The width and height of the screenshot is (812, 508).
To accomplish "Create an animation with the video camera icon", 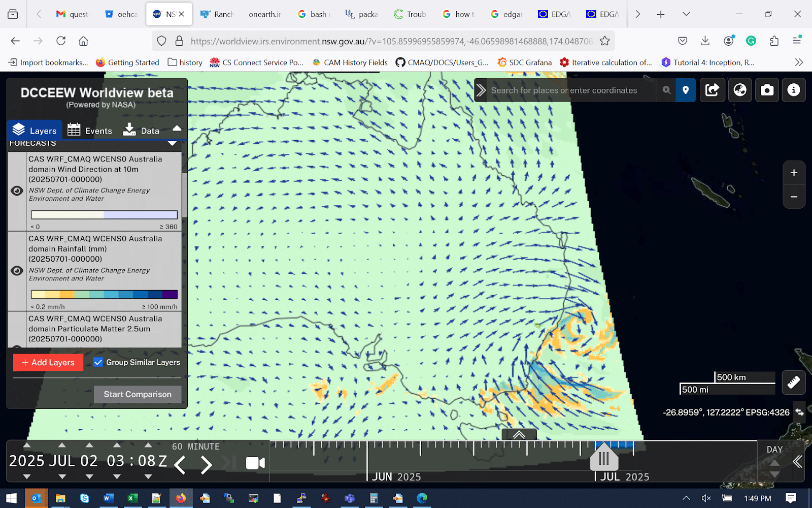I will pyautogui.click(x=255, y=463).
